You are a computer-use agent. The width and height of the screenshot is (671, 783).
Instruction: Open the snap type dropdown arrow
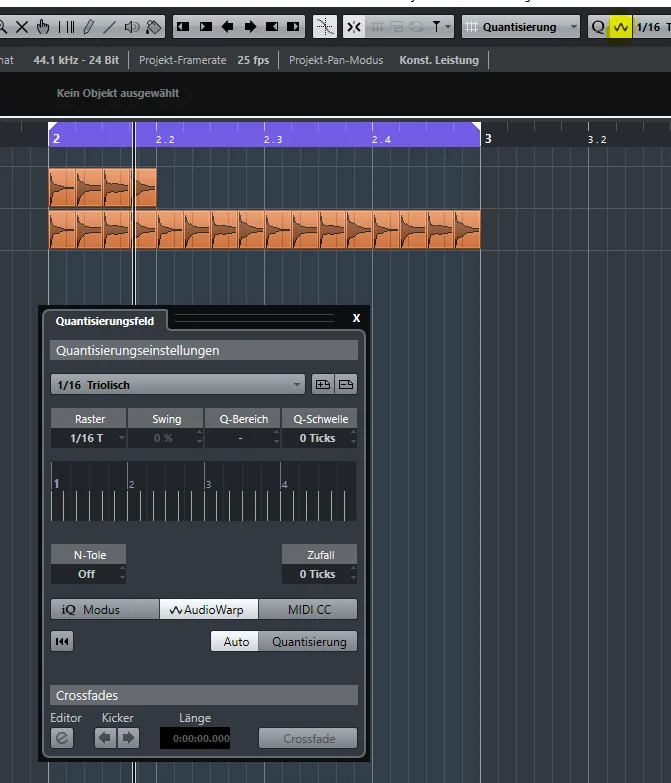(447, 26)
